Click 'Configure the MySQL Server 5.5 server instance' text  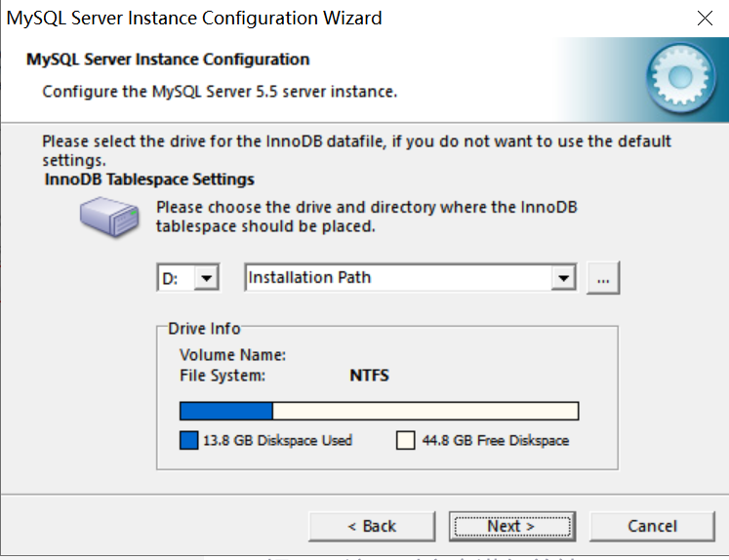(x=220, y=92)
